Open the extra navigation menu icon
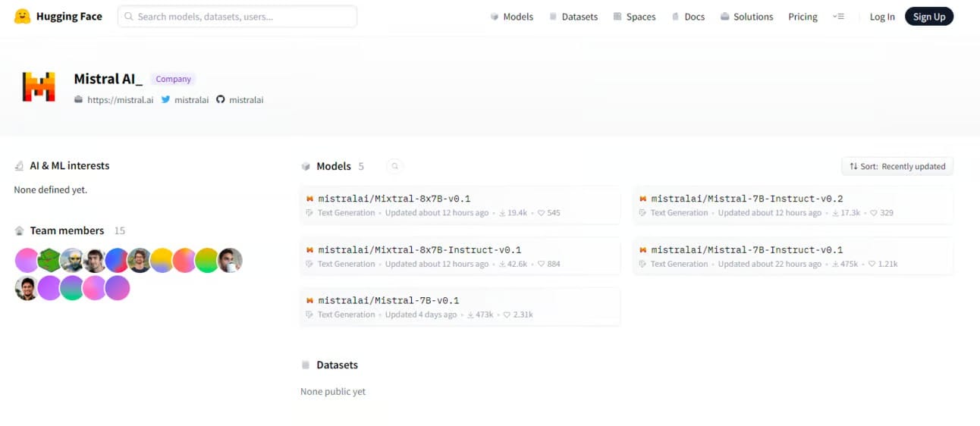This screenshot has height=426, width=980. [x=838, y=17]
